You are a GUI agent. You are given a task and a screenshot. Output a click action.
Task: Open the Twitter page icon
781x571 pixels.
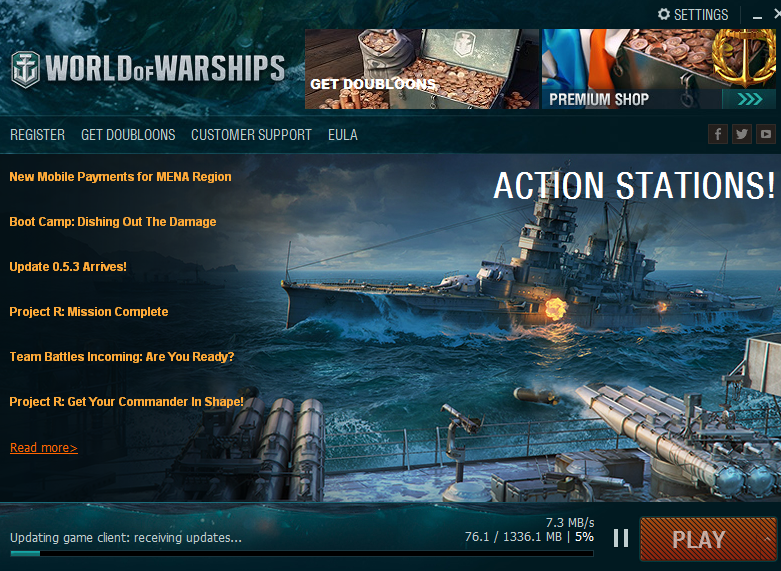coord(742,134)
